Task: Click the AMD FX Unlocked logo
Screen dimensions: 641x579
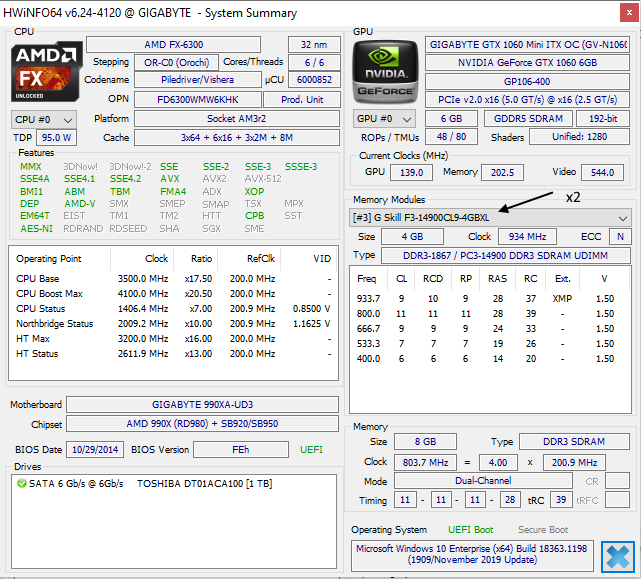Action: click(45, 72)
